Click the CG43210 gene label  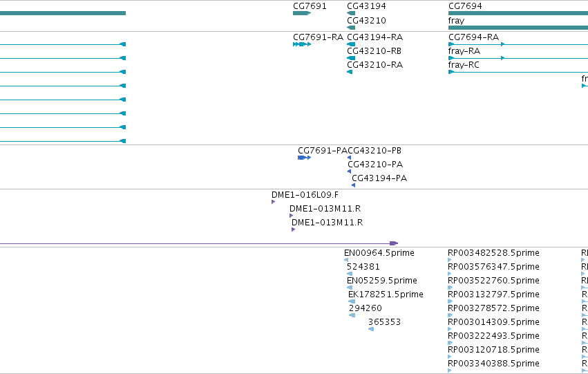[x=366, y=20]
